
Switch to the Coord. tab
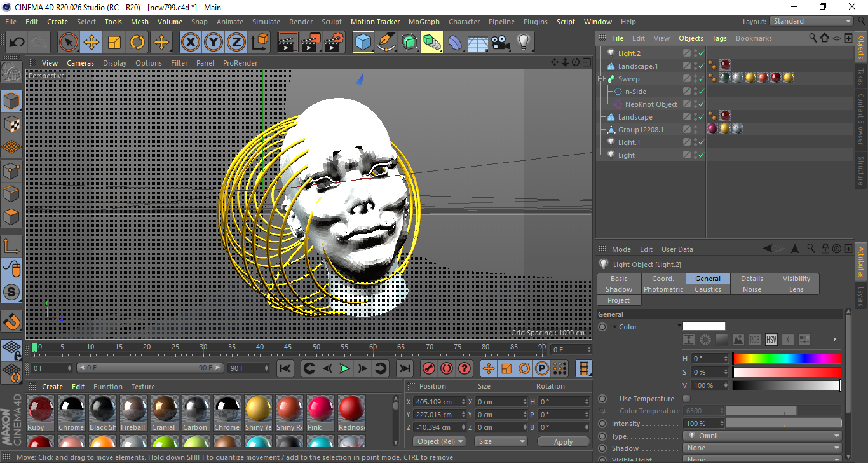(663, 279)
